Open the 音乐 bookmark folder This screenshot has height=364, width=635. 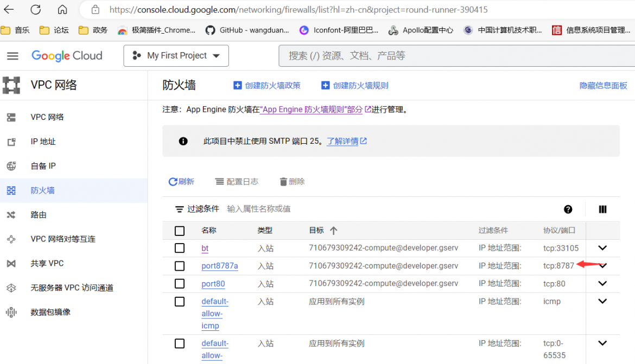coord(15,30)
